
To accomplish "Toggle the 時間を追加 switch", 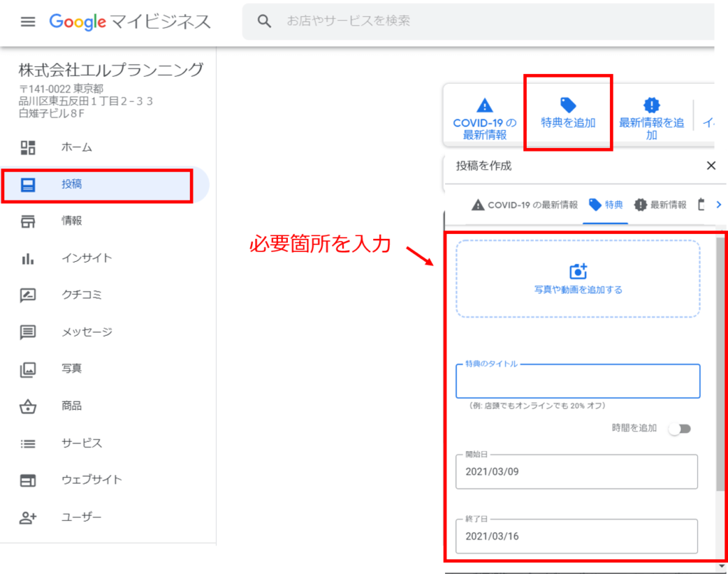I will coord(680,429).
